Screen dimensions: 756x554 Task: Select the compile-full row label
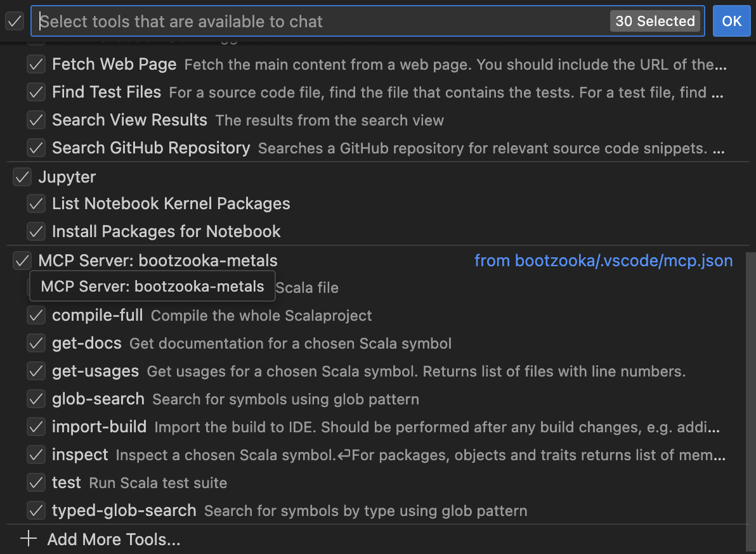(x=98, y=316)
